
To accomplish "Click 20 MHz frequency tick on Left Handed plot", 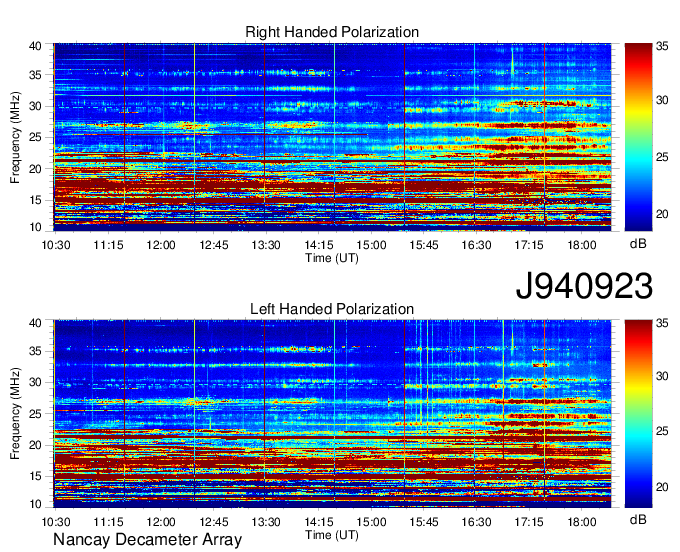I will (x=35, y=445).
